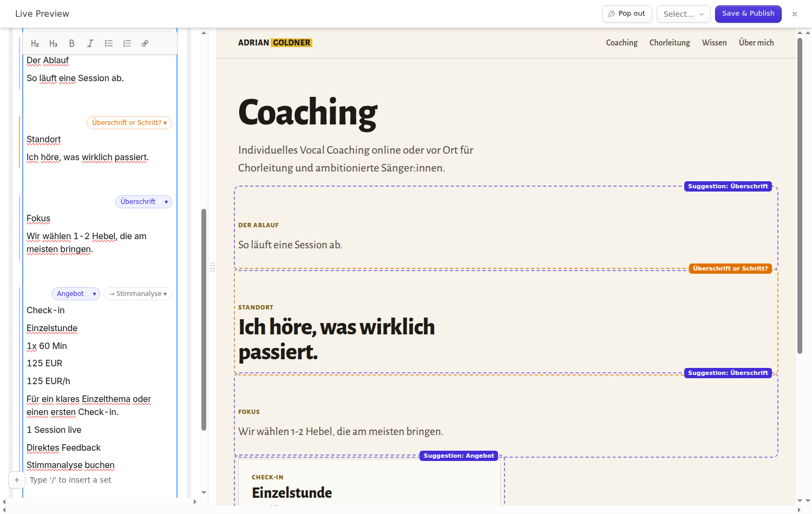Open the Stimmanalyse link dropdown
The width and height of the screenshot is (812, 514).
pos(138,294)
